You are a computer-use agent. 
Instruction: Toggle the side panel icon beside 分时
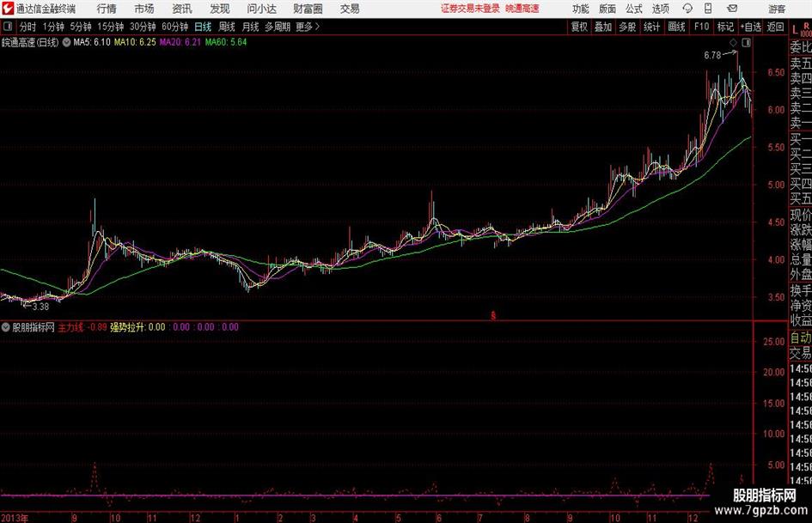click(x=7, y=27)
